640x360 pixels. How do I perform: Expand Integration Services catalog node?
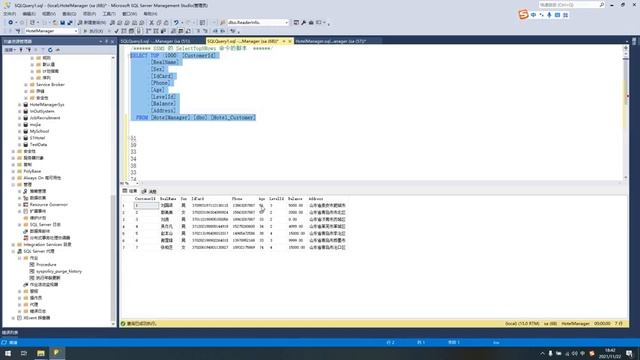(13, 244)
